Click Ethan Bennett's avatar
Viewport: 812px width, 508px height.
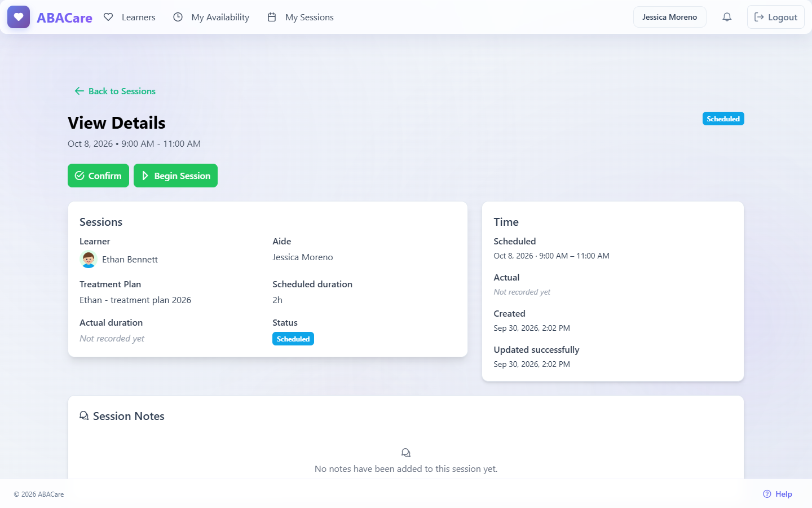[x=89, y=260]
